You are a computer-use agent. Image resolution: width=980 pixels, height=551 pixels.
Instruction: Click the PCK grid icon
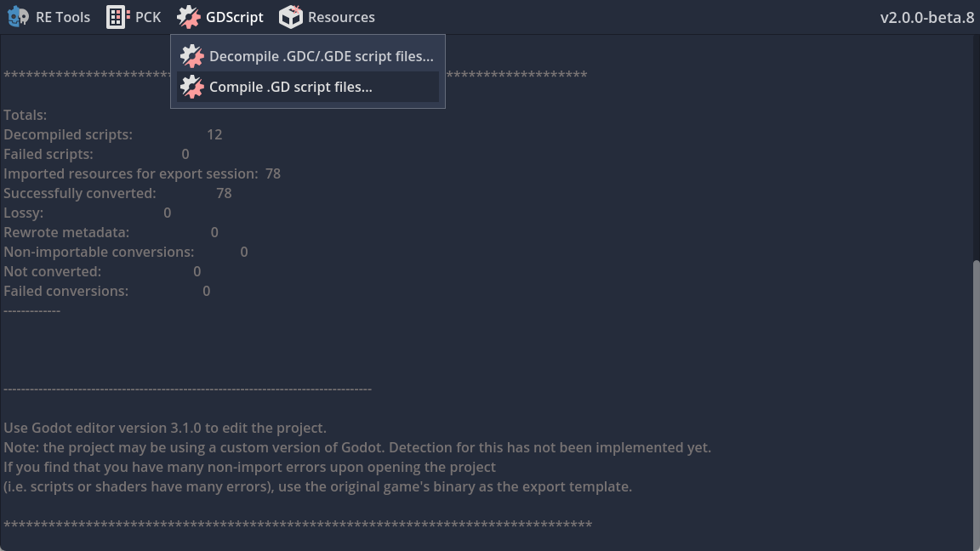pos(117,17)
